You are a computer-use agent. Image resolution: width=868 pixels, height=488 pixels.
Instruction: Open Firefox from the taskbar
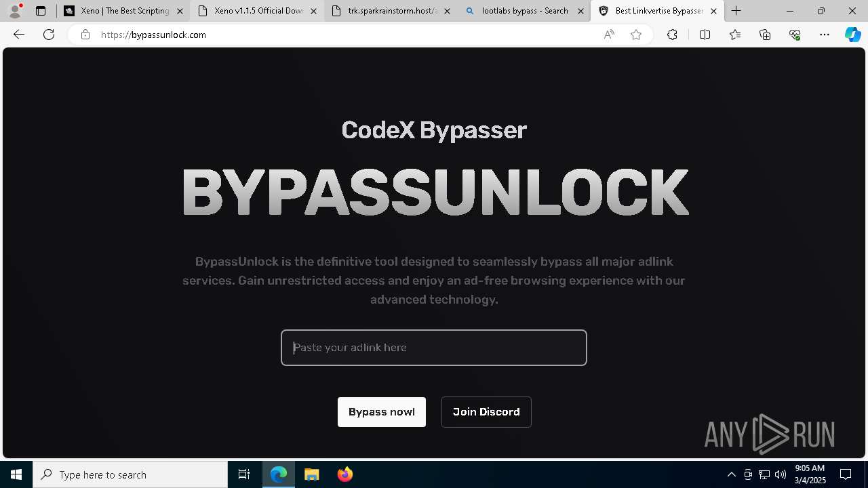coord(344,474)
